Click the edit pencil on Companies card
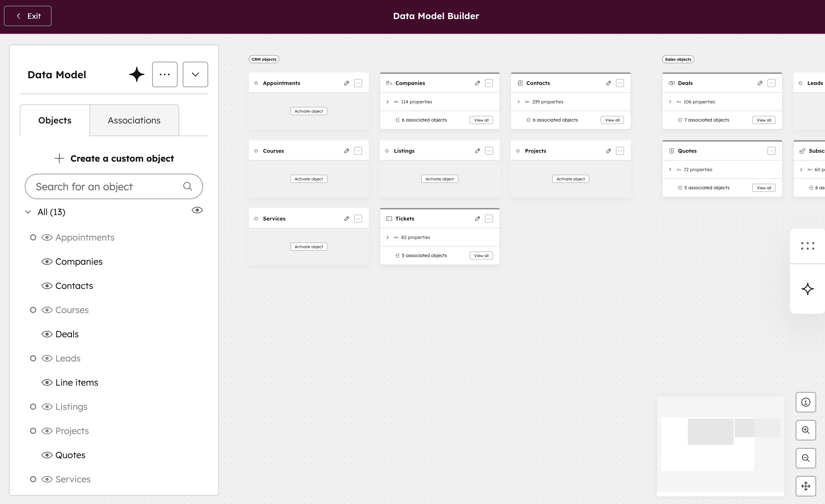825x504 pixels. [x=477, y=83]
